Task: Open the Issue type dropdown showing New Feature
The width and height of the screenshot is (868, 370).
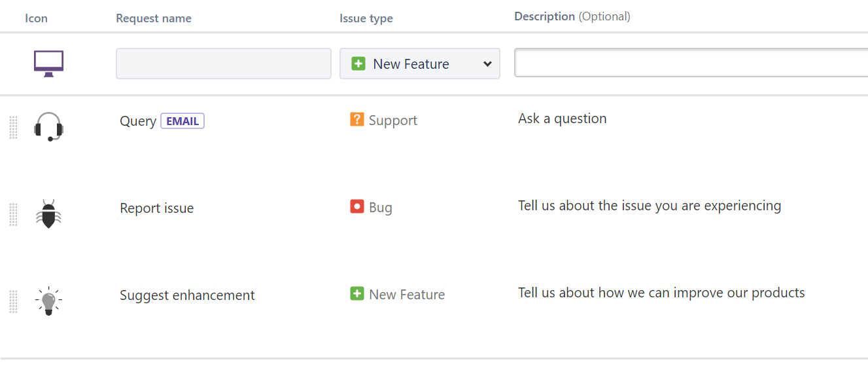Action: 420,64
